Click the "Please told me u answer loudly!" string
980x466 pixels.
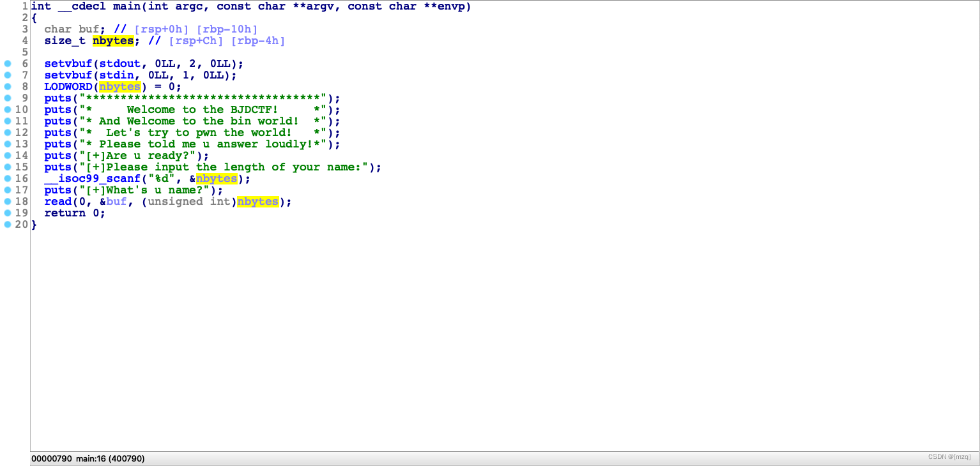pyautogui.click(x=203, y=144)
